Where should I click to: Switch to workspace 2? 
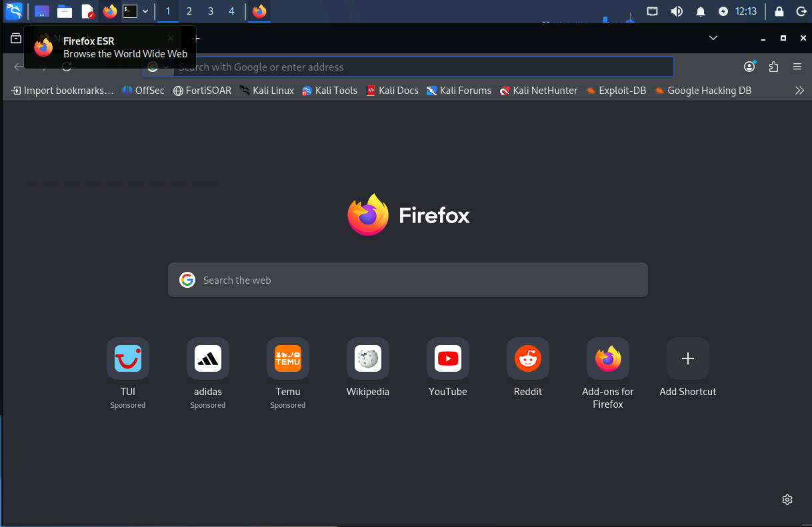(x=189, y=11)
